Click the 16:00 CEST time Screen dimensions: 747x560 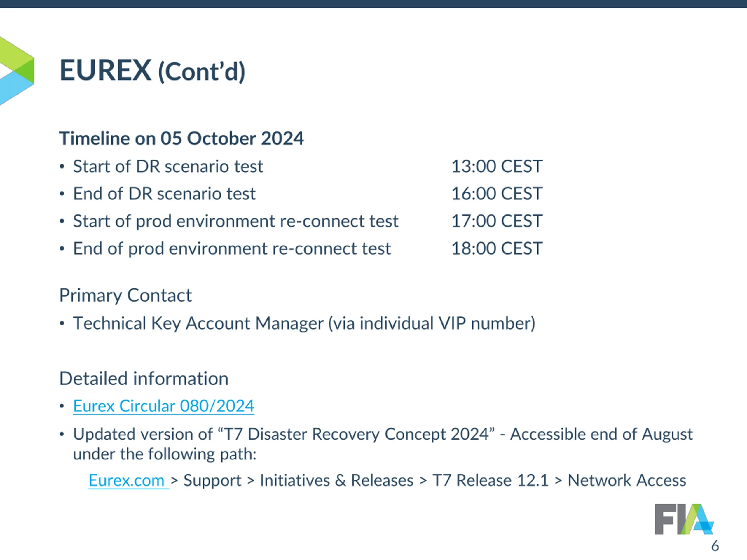pos(497,194)
